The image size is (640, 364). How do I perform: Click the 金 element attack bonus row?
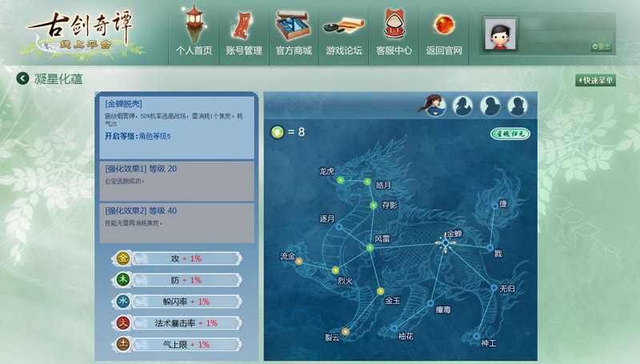178,258
